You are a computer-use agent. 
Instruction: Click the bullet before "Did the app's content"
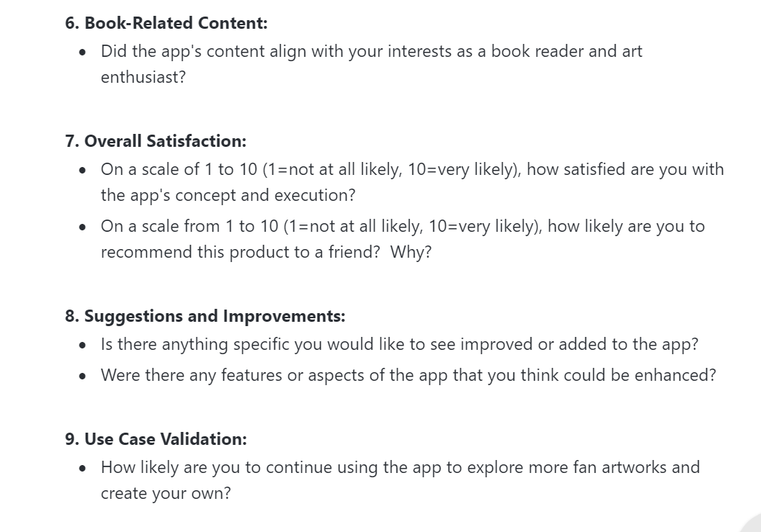(x=83, y=52)
